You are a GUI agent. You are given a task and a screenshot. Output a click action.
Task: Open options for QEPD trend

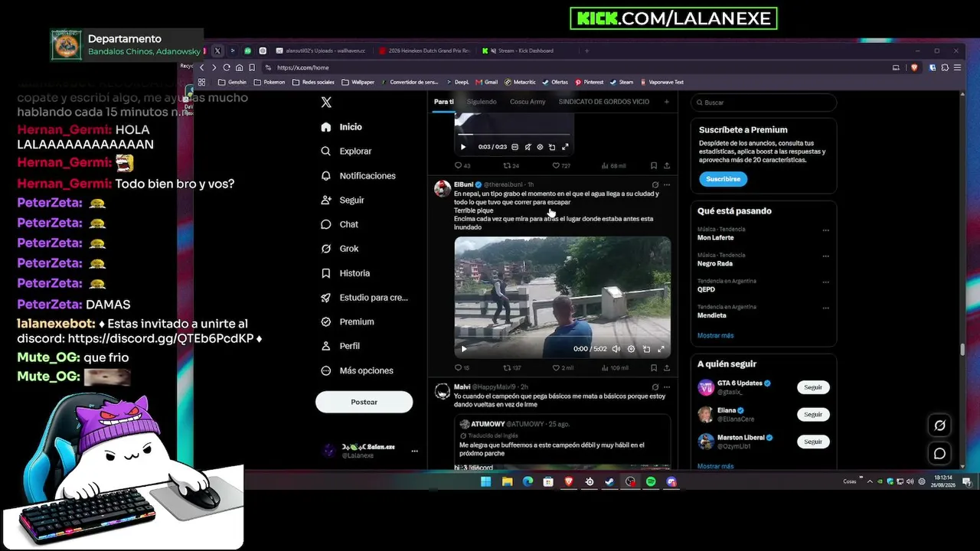825,282
